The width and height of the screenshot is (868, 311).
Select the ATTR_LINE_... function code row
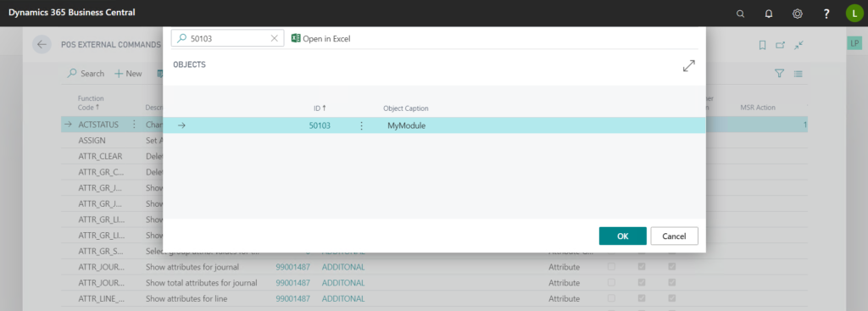pos(102,299)
